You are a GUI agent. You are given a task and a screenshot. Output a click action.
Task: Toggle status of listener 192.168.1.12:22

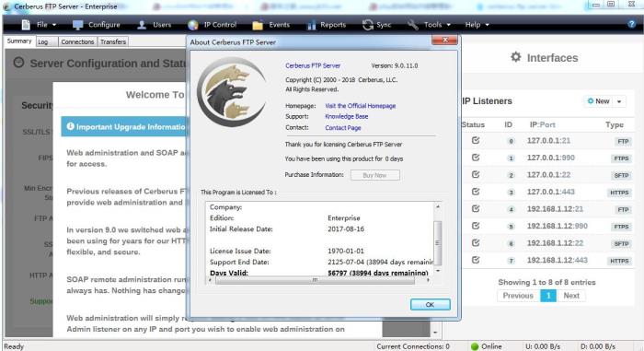pyautogui.click(x=476, y=243)
